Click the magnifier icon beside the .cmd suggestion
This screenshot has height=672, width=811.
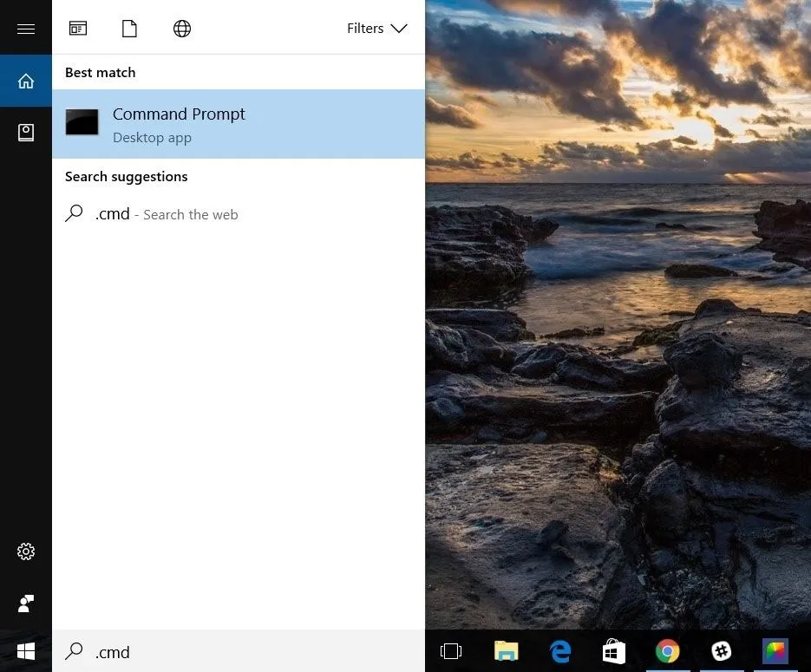[74, 213]
